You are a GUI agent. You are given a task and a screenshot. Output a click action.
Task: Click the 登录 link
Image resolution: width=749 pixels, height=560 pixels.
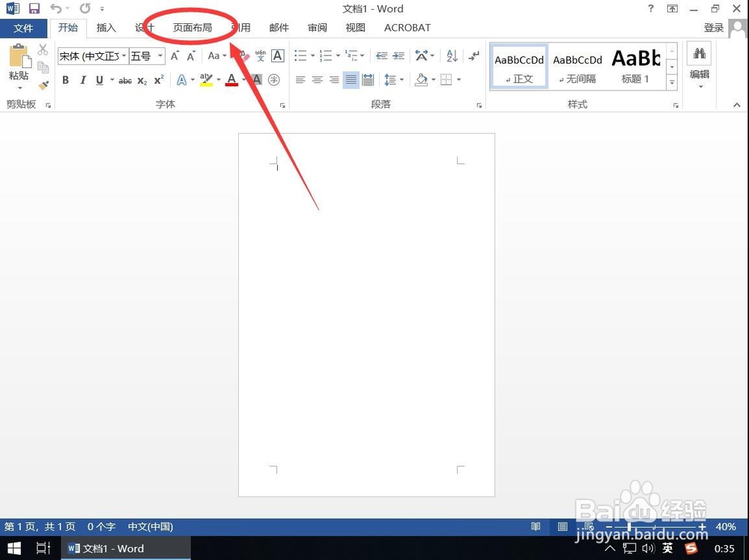click(713, 28)
